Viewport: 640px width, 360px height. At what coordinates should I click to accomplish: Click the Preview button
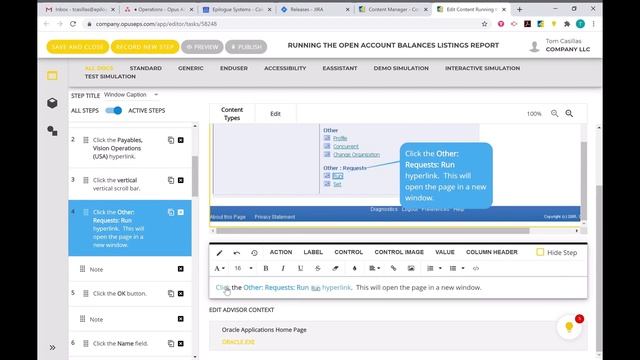[x=202, y=47]
